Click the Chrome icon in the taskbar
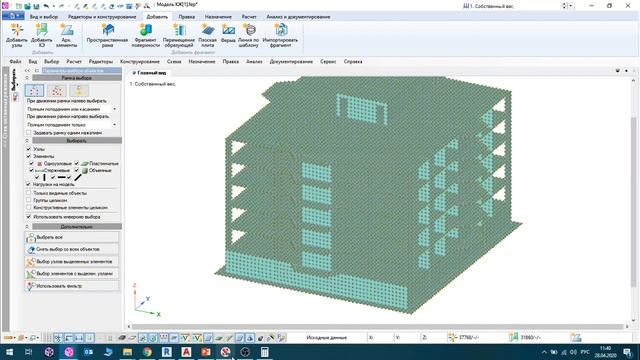The width and height of the screenshot is (640, 360). pyautogui.click(x=147, y=352)
